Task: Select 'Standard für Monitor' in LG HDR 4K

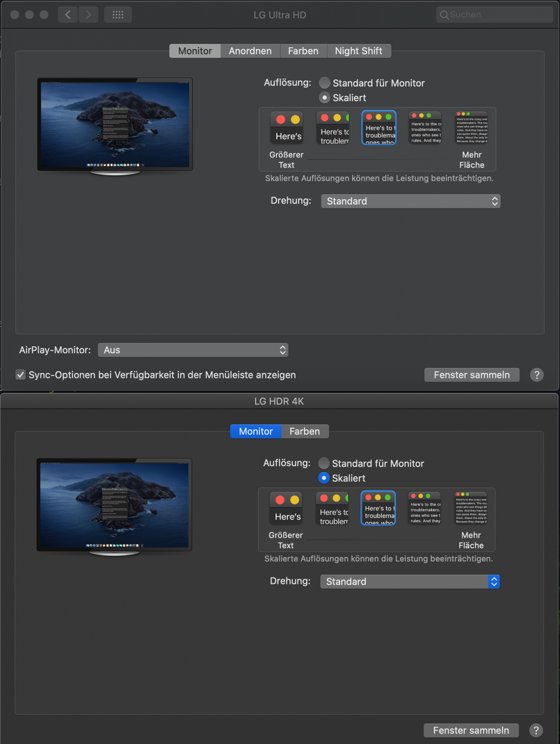Action: 324,463
